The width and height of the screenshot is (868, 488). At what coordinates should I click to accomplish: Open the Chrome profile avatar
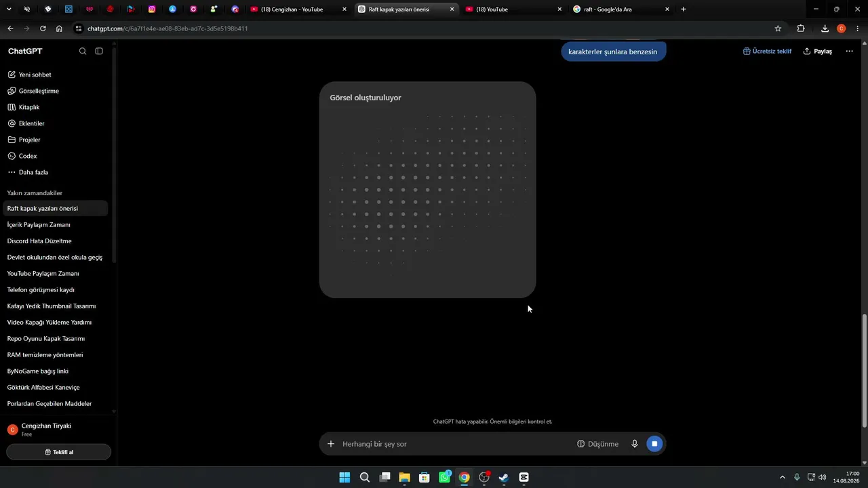coord(842,28)
